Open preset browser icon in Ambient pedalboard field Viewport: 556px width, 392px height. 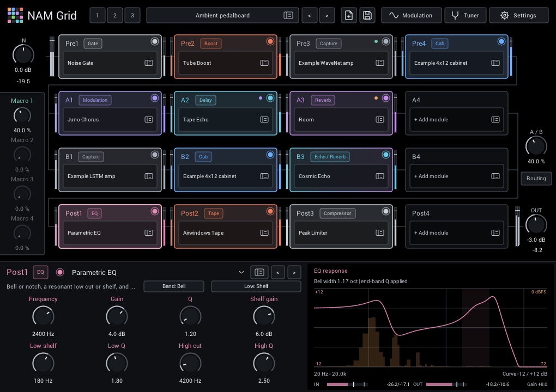click(x=288, y=15)
